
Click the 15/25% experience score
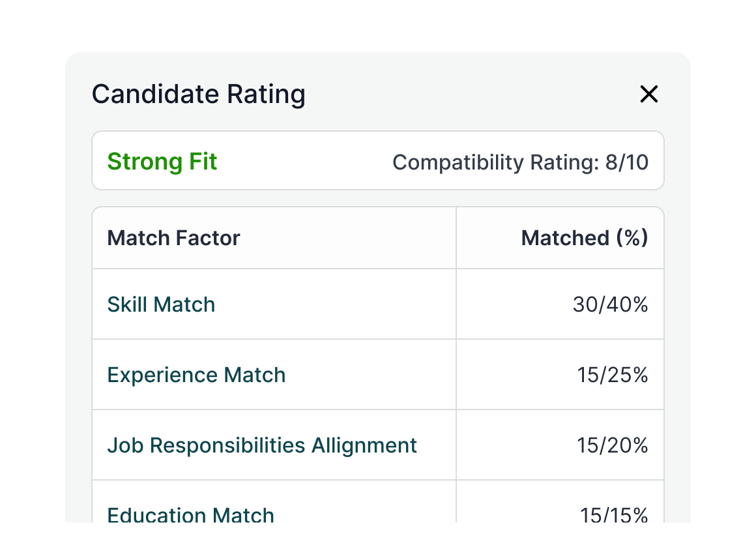pos(612,375)
